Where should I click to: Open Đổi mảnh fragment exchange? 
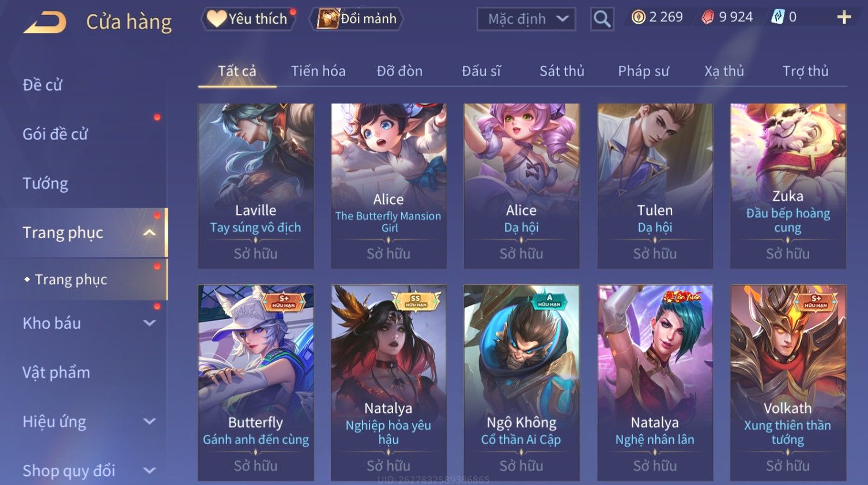click(x=357, y=19)
